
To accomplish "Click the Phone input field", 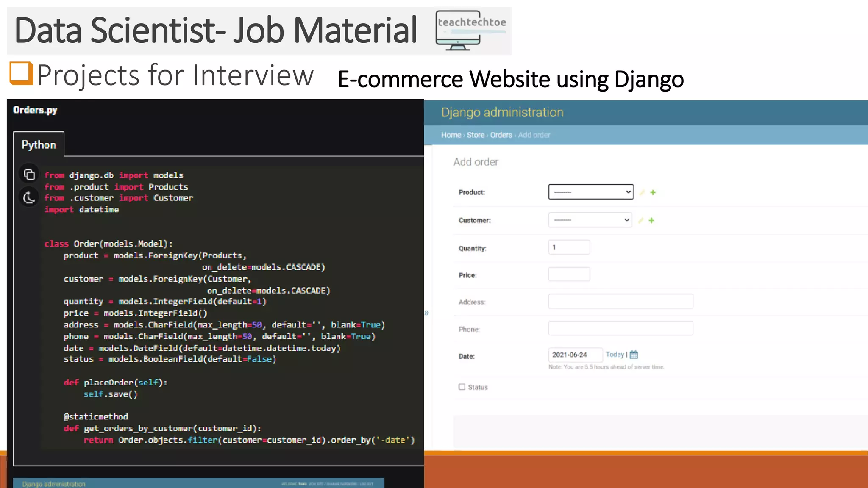I will click(x=620, y=328).
